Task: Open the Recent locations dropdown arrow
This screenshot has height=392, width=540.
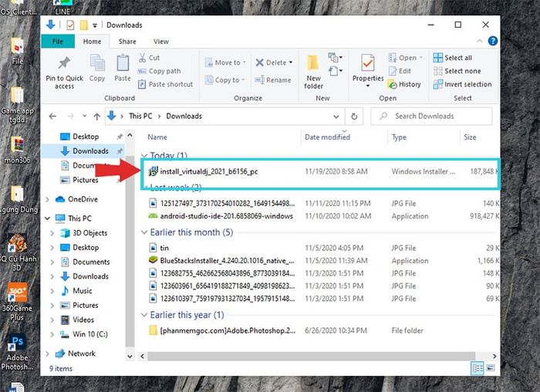Action: tap(84, 116)
